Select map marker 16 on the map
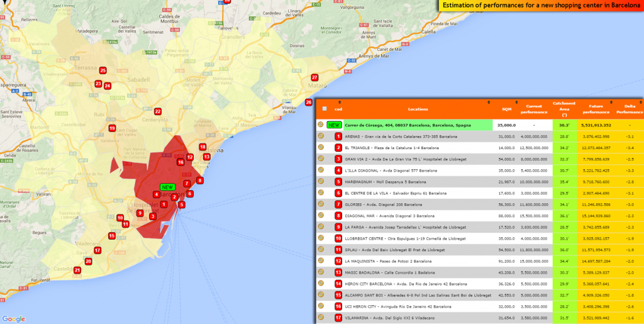This screenshot has height=324, width=644. 180,162
